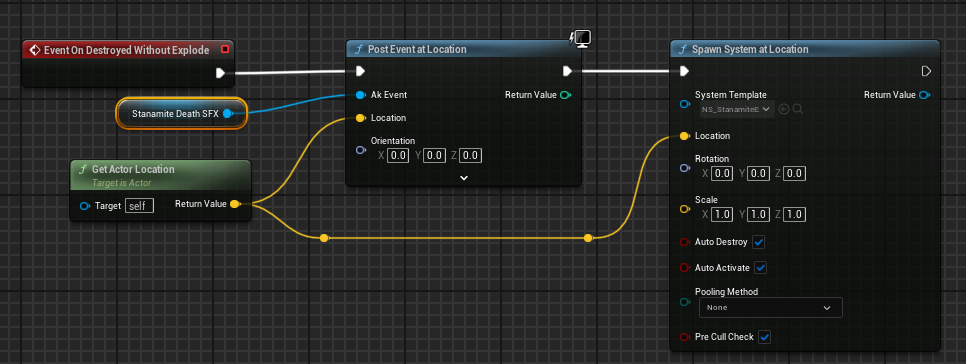Viewport: 966px width, 364px height.
Task: Click the System Template input pin
Action: pyautogui.click(x=684, y=104)
